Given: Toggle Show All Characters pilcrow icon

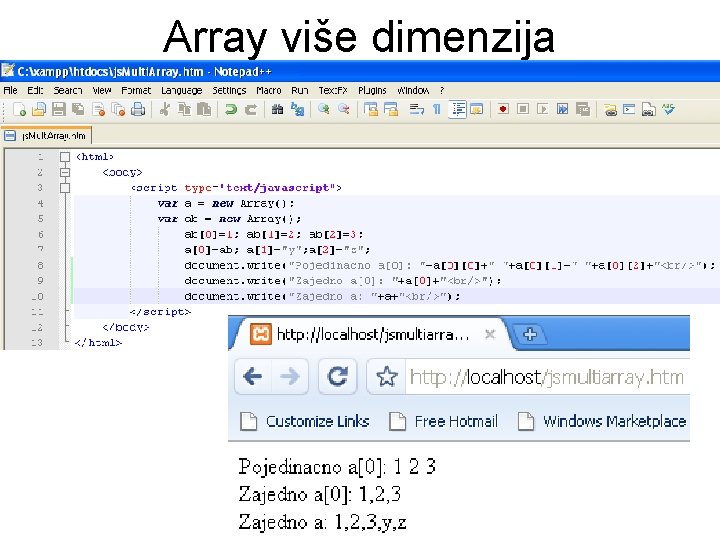Looking at the screenshot, I should coord(437,109).
